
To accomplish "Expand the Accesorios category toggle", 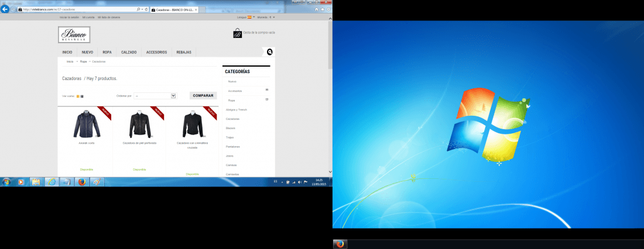I will (267, 89).
